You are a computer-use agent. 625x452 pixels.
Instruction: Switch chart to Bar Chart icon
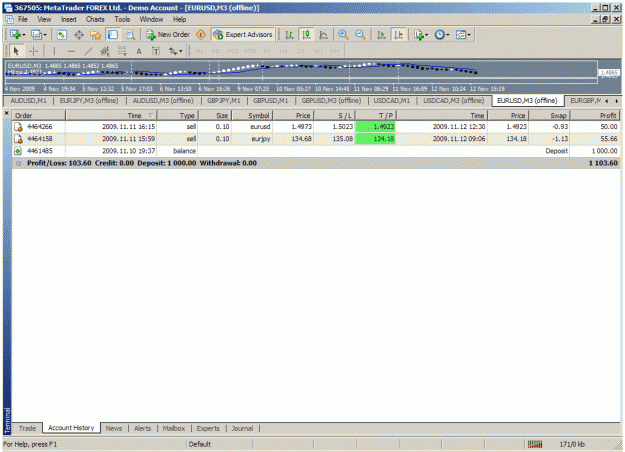point(289,35)
